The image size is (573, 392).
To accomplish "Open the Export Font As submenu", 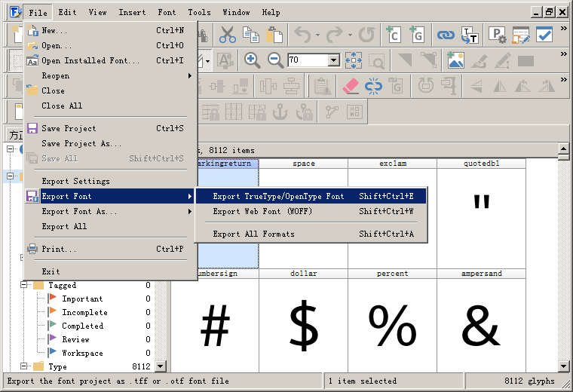I will tap(110, 212).
